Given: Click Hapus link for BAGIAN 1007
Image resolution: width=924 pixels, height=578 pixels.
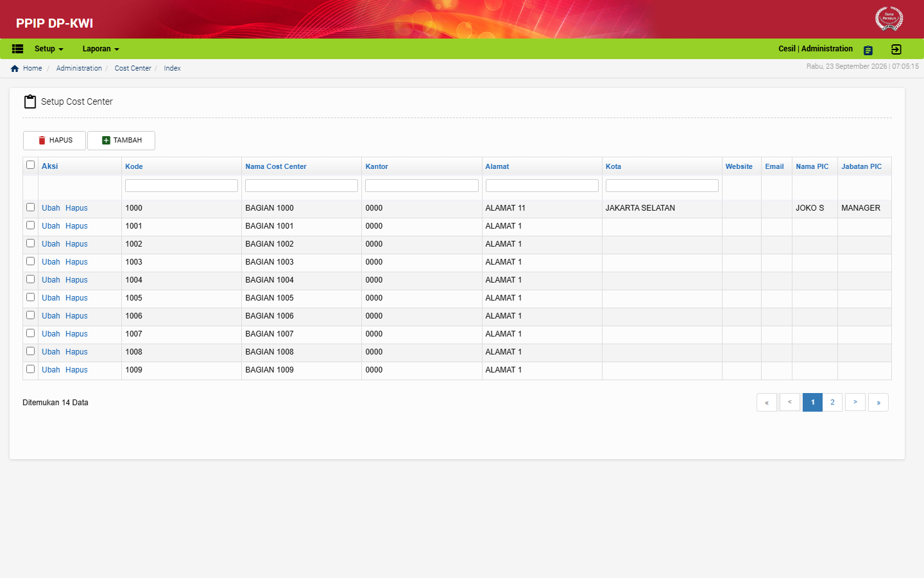Looking at the screenshot, I should (x=76, y=334).
